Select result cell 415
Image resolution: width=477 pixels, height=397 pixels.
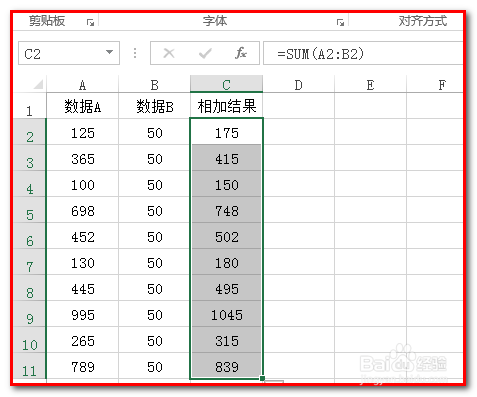[226, 158]
